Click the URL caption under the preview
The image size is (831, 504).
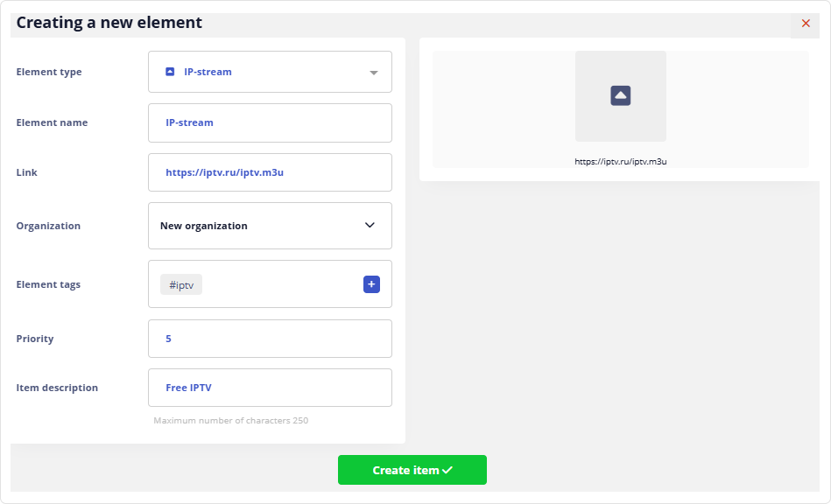(x=620, y=162)
